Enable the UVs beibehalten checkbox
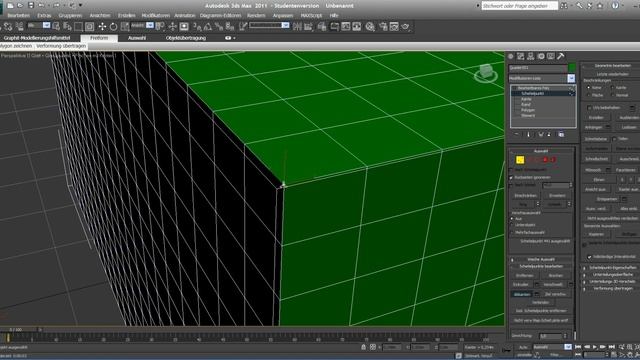 click(x=589, y=108)
